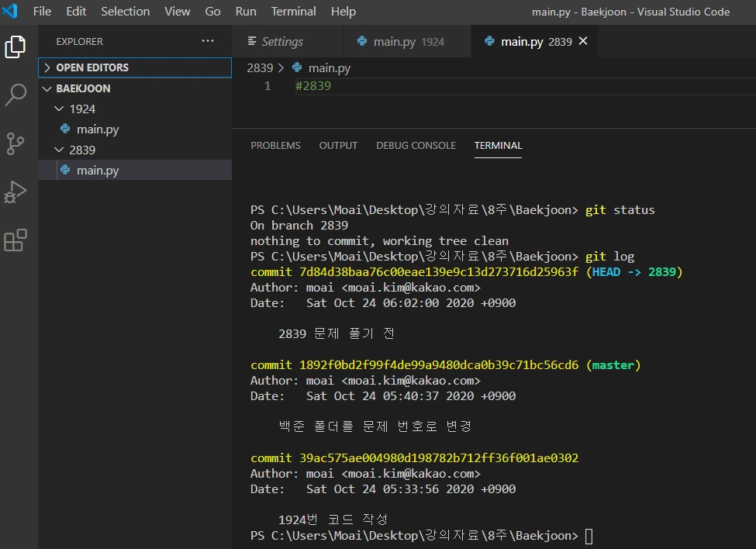Viewport: 756px width, 549px height.
Task: Open the Explorer view in activity bar
Action: pos(16,47)
